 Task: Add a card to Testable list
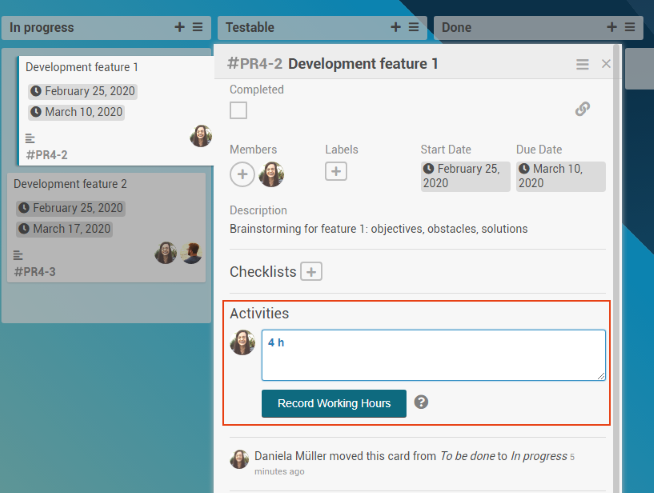click(396, 27)
